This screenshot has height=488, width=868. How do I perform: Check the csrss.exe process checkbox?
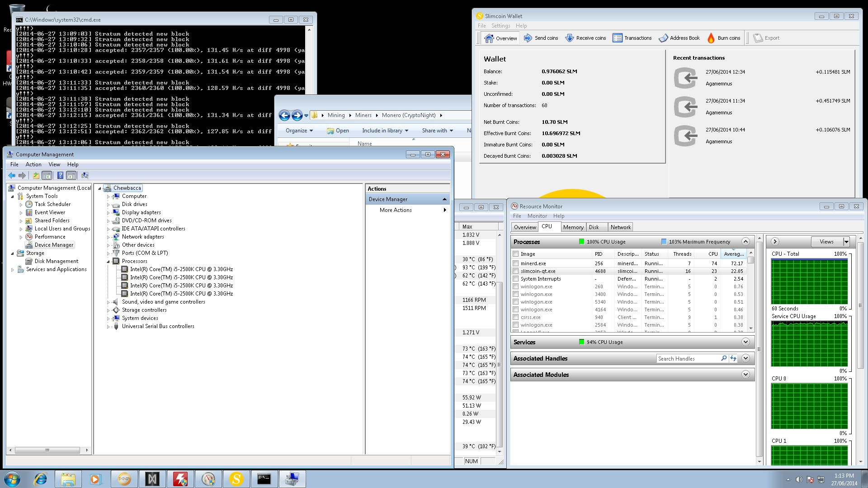[516, 317]
